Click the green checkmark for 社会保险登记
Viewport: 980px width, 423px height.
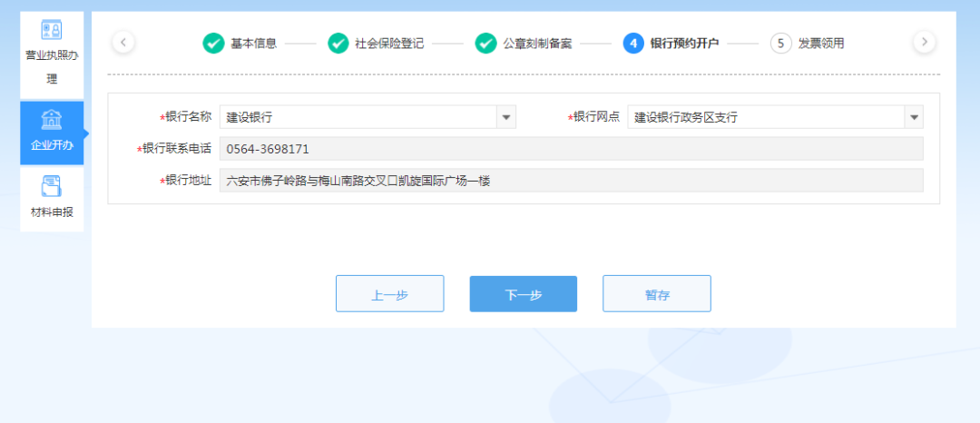(338, 44)
